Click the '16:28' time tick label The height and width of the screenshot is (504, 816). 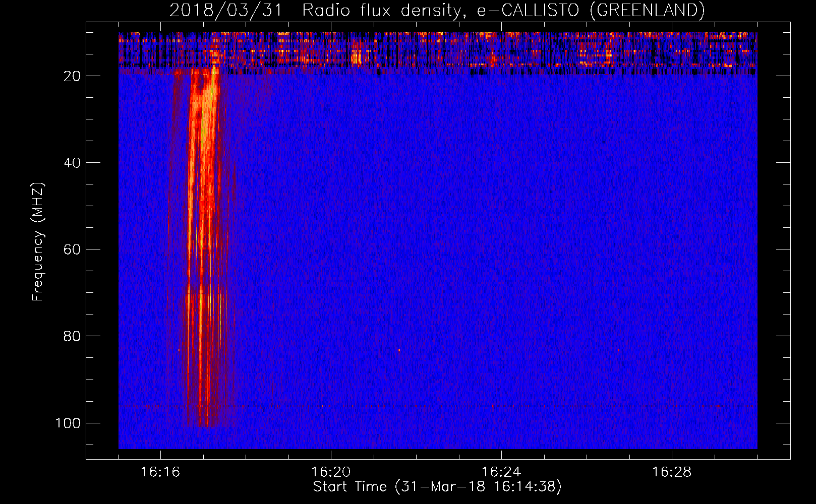click(672, 472)
